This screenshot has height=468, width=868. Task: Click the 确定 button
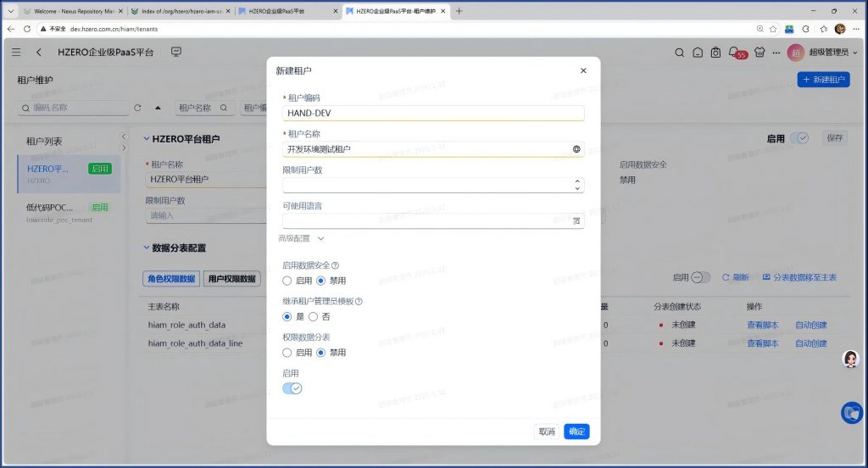pos(576,432)
